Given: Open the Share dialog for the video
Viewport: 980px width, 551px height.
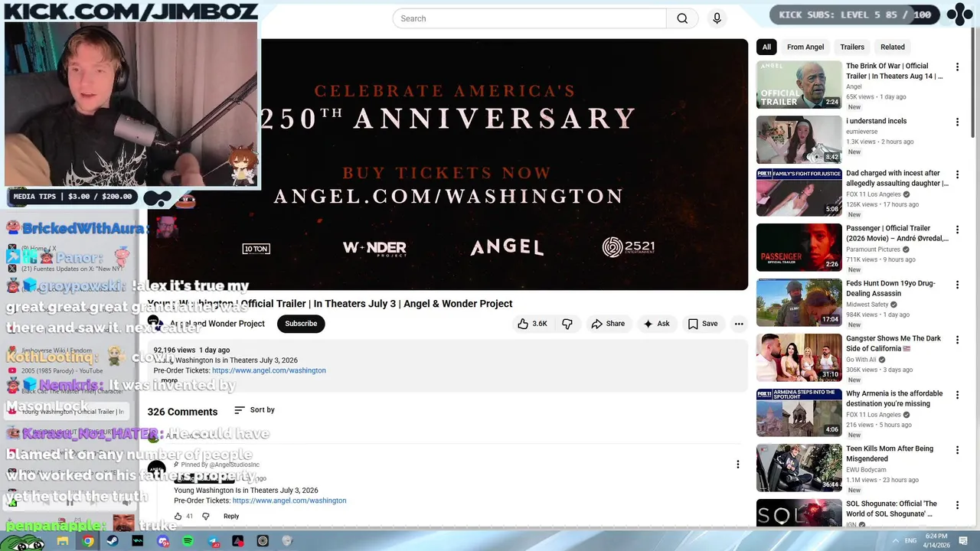Looking at the screenshot, I should pyautogui.click(x=608, y=324).
